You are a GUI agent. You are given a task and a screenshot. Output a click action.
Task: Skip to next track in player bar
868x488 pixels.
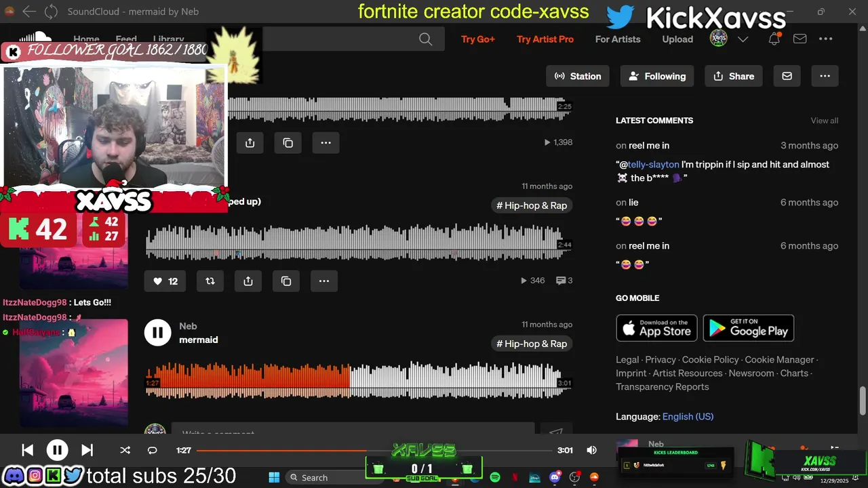pyautogui.click(x=87, y=450)
